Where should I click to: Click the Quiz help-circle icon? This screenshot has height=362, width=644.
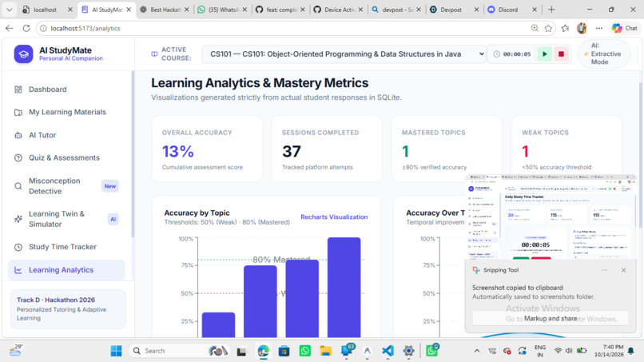pos(18,157)
